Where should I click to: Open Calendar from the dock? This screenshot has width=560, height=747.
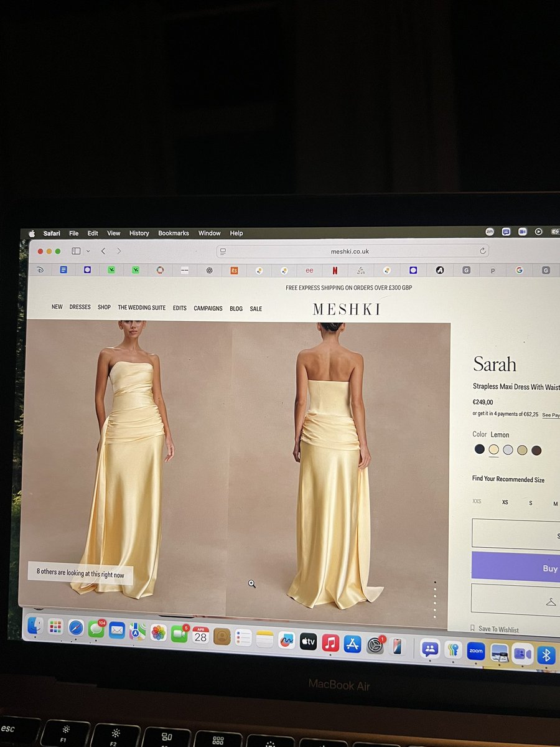coord(200,635)
